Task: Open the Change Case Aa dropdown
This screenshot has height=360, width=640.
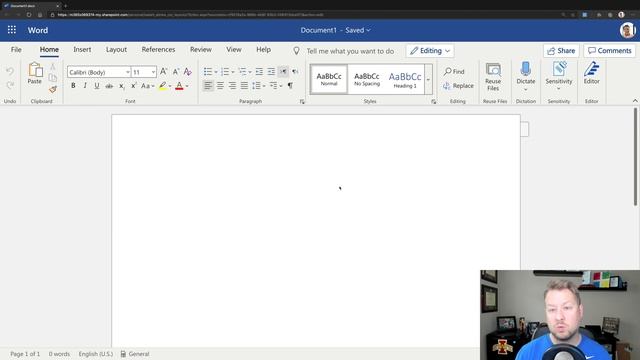Action: [147, 86]
